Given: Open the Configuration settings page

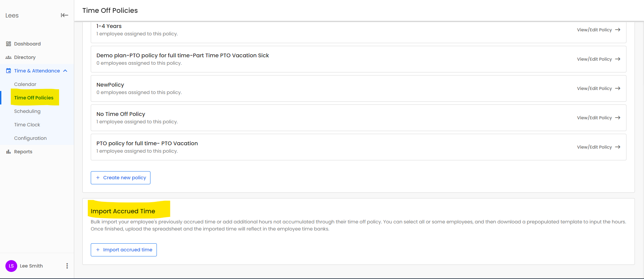Looking at the screenshot, I should pos(30,138).
